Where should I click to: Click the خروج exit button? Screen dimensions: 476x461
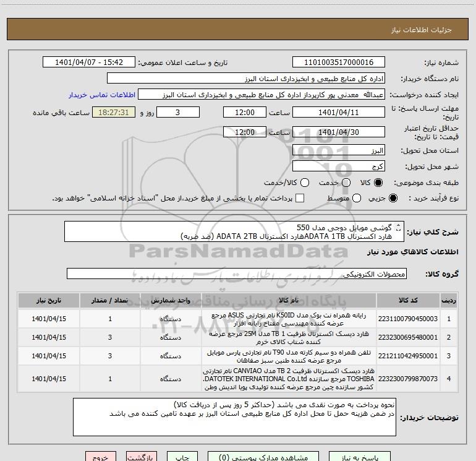[x=101, y=457]
